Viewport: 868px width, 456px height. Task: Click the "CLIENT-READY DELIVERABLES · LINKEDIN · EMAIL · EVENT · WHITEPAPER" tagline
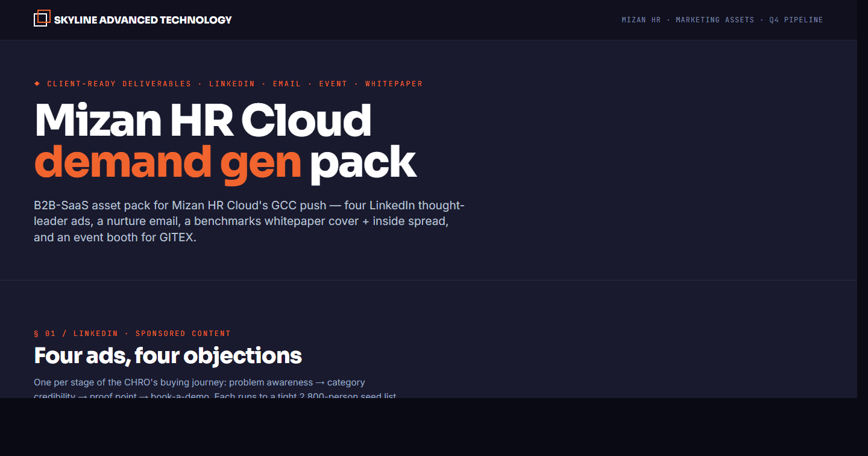pos(235,84)
